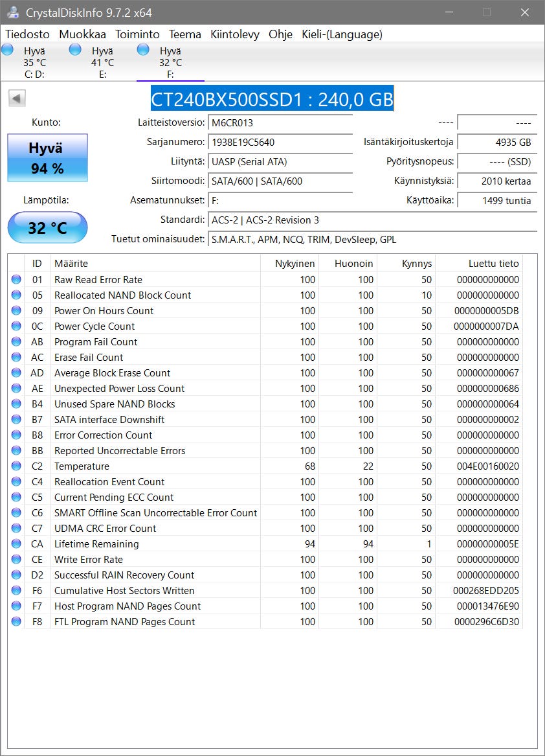Click the status icon for Write Error Rate
Screen dimensions: 545x756
[x=16, y=559]
